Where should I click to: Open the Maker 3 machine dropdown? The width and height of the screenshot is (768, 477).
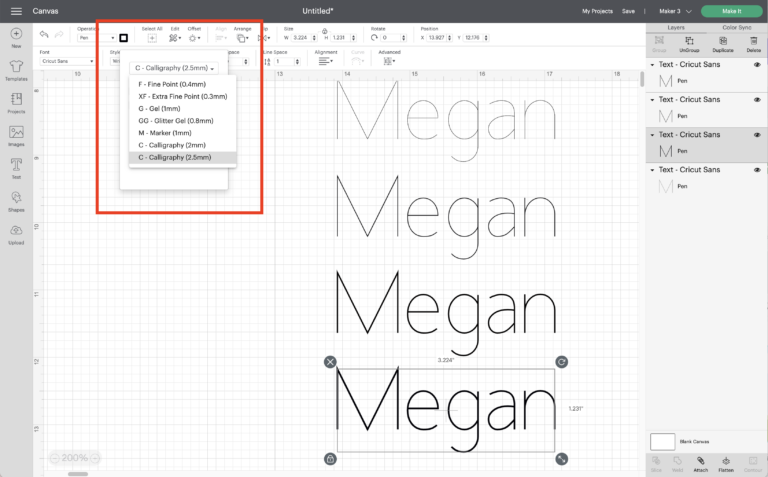point(672,11)
